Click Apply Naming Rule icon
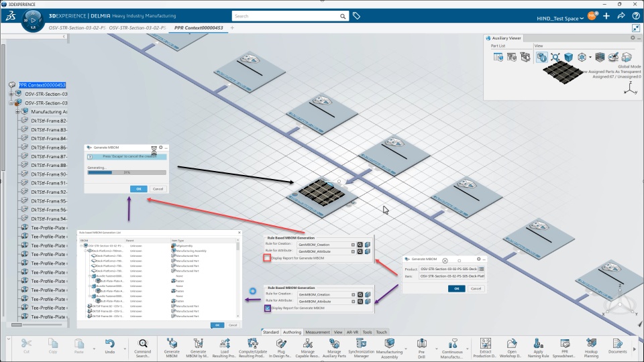The image size is (644, 362). 538,347
